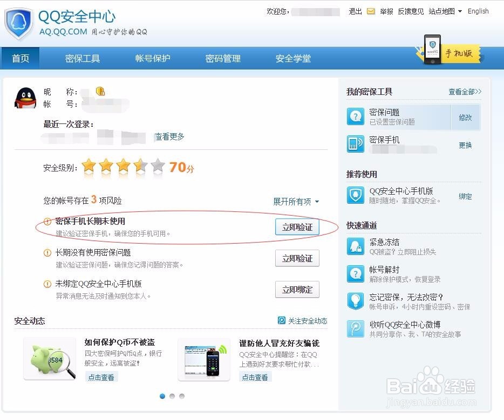
Task: Open the 帐号保护 menu
Action: [x=153, y=58]
